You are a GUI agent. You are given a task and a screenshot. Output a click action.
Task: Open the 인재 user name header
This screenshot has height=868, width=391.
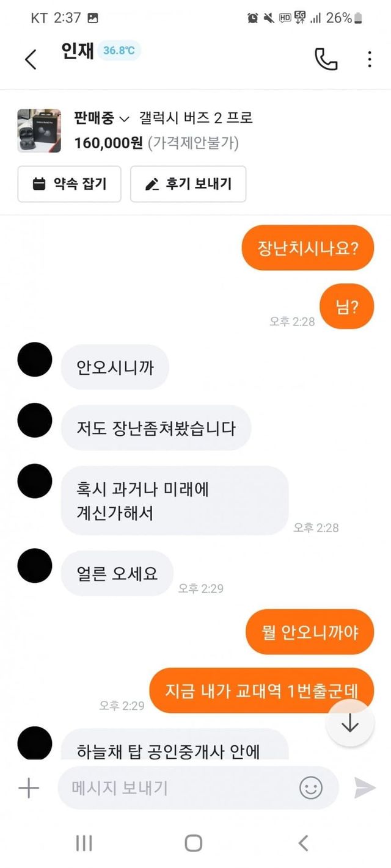[77, 51]
